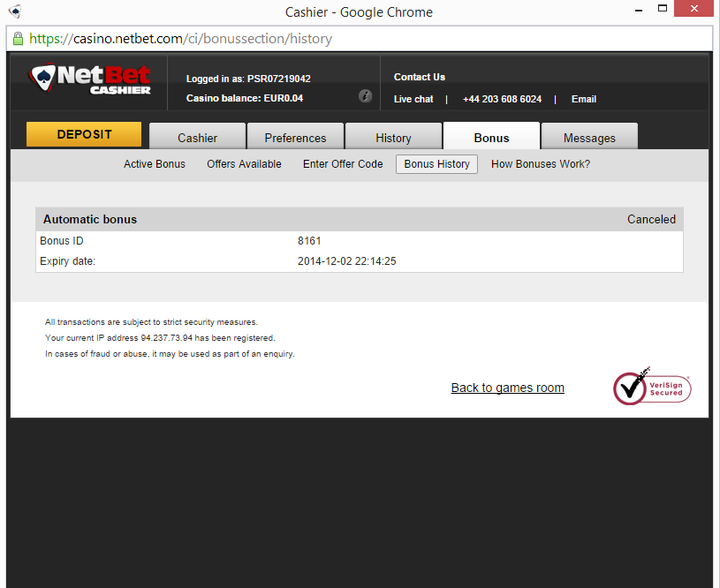The width and height of the screenshot is (720, 588).
Task: Click phone number +44 203 608 6024
Action: click(x=502, y=99)
